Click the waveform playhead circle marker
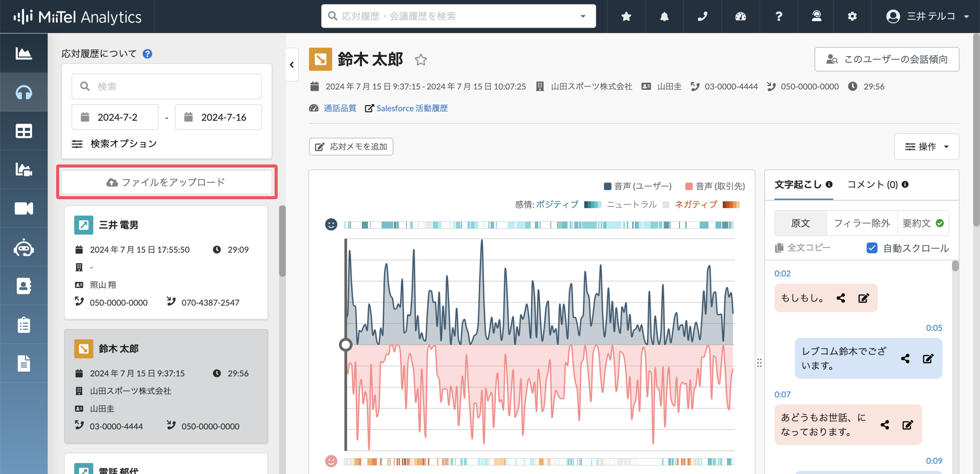 [x=346, y=345]
